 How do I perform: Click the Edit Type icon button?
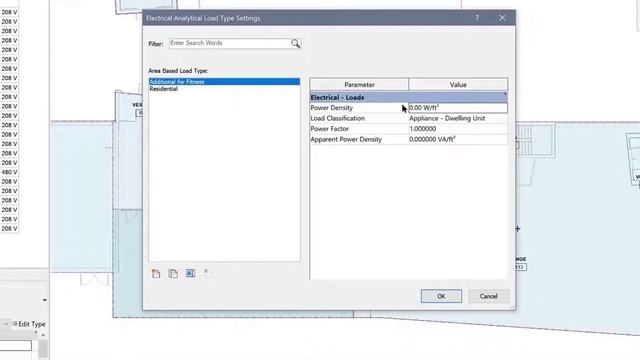point(29,324)
